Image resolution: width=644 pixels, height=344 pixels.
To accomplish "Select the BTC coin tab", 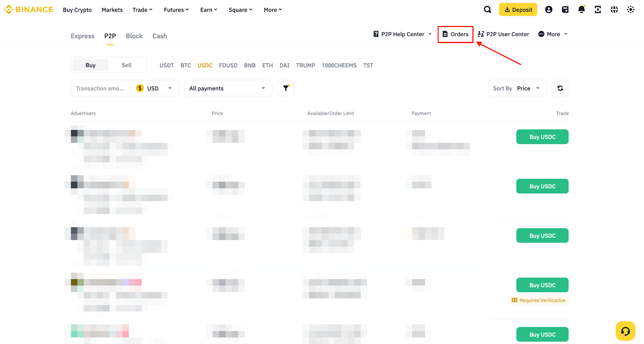I will (186, 65).
